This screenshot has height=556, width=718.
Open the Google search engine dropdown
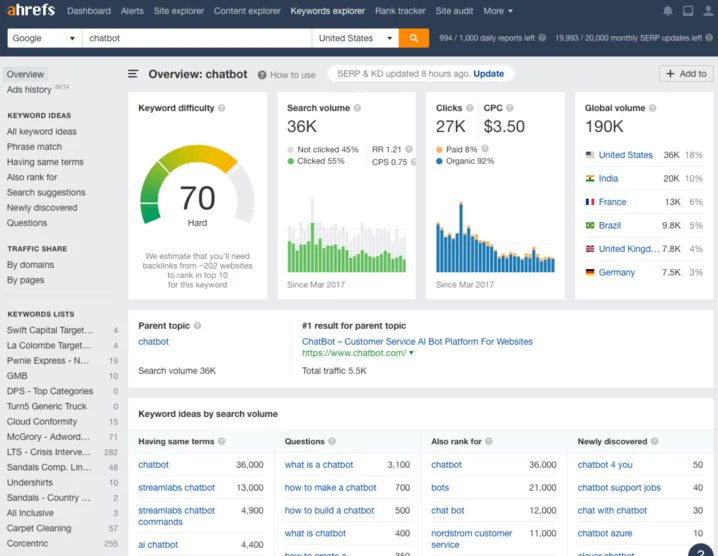tap(44, 38)
